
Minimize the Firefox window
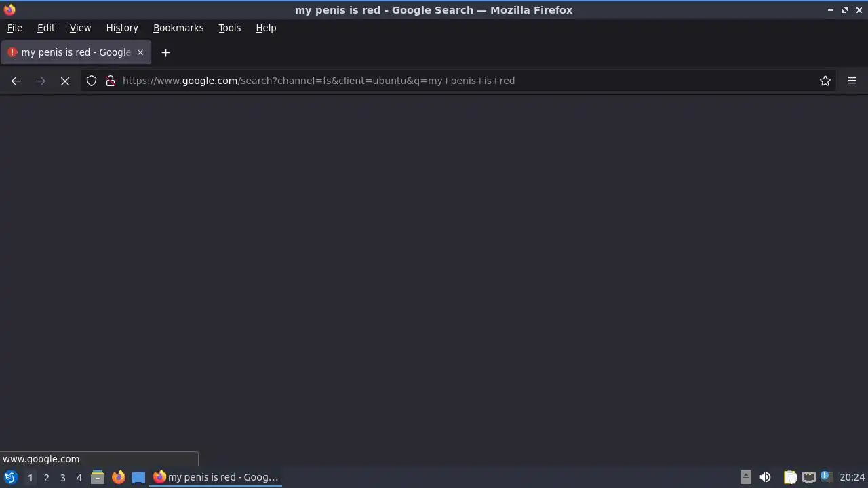pos(831,10)
